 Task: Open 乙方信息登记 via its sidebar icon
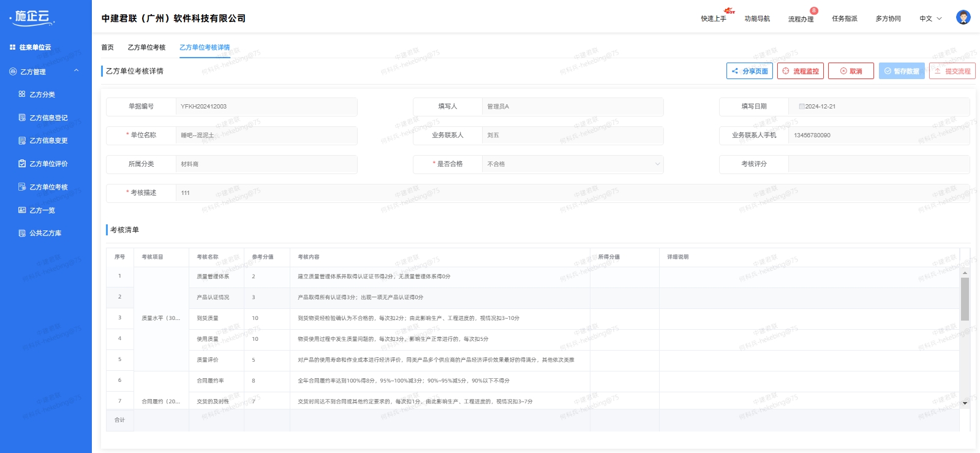click(x=22, y=118)
